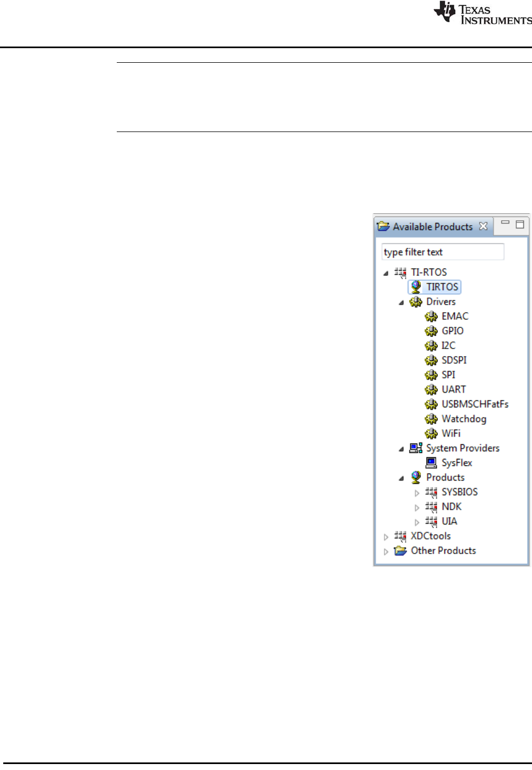Expand the SYSBIOS tree node
The height and width of the screenshot is (770, 532).
417,492
